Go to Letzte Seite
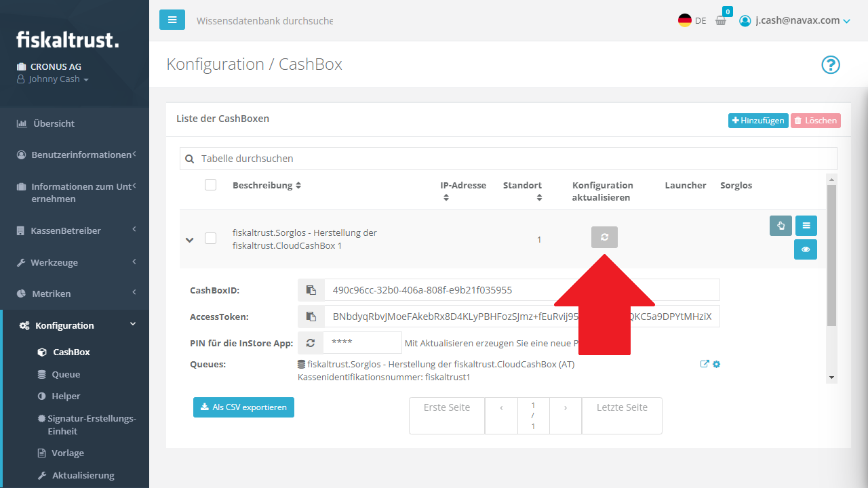Image resolution: width=868 pixels, height=488 pixels. tap(622, 415)
